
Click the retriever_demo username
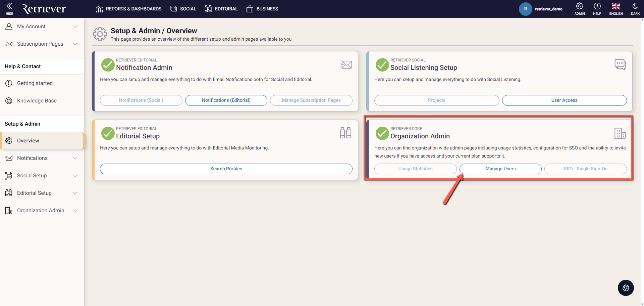point(549,9)
